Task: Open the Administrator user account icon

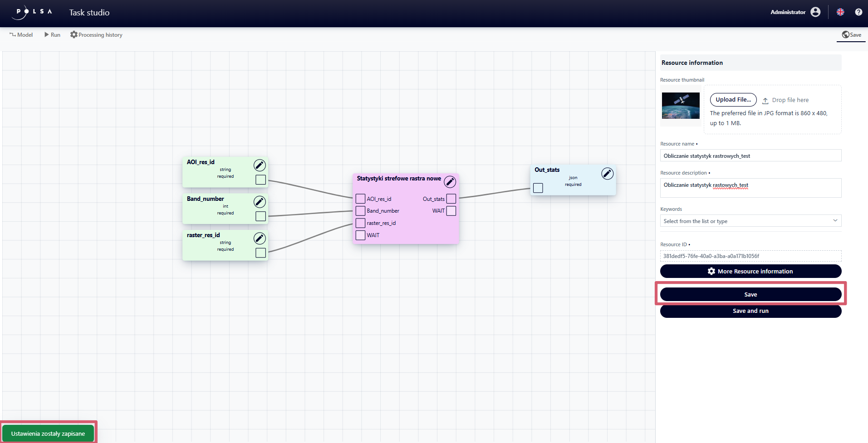Action: (815, 12)
